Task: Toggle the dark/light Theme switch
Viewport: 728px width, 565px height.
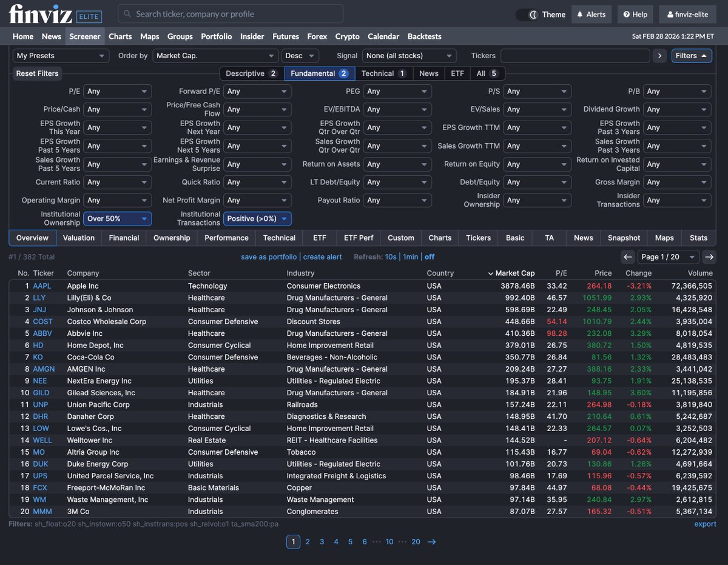Action: [528, 15]
